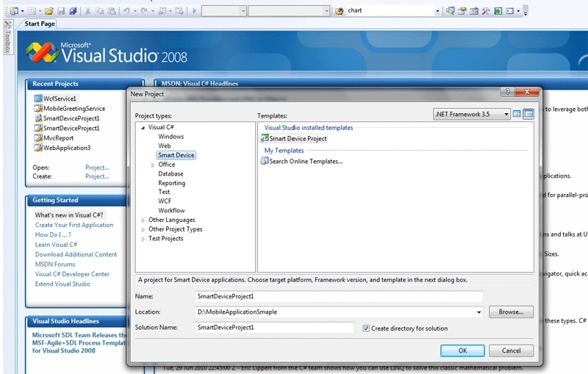The height and width of the screenshot is (374, 588).
Task: Click the Navigate Forward toolbar icon
Action: tap(179, 11)
